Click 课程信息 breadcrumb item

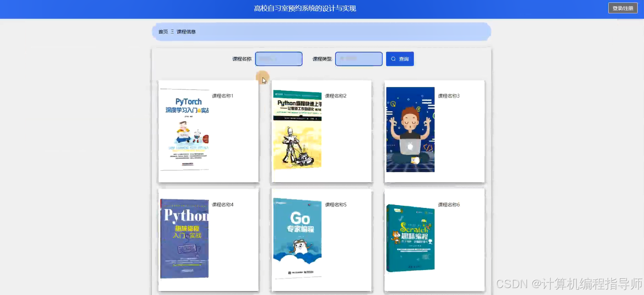click(x=186, y=32)
